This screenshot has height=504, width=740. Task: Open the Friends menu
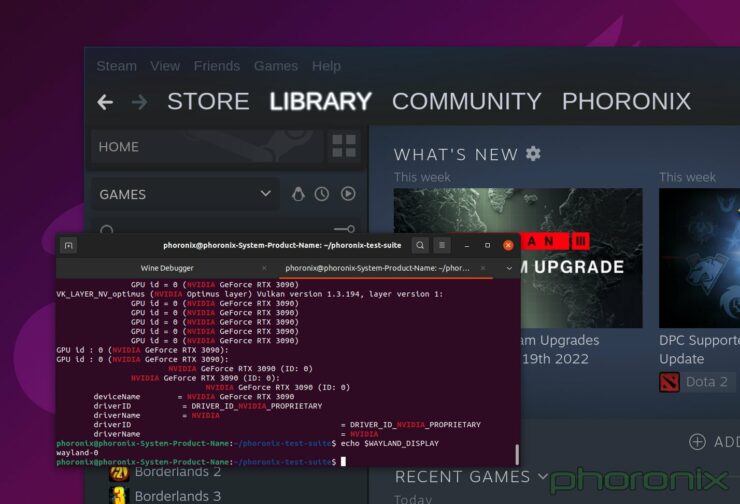(x=217, y=66)
